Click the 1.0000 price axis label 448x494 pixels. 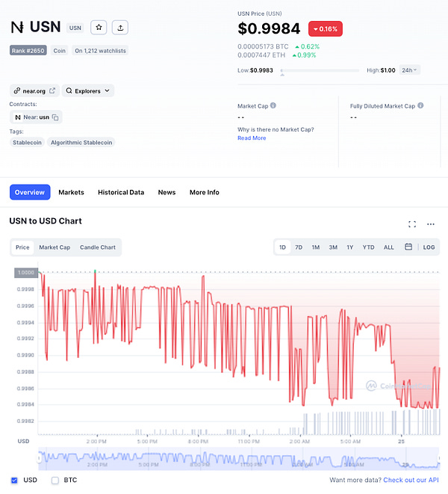pos(26,273)
